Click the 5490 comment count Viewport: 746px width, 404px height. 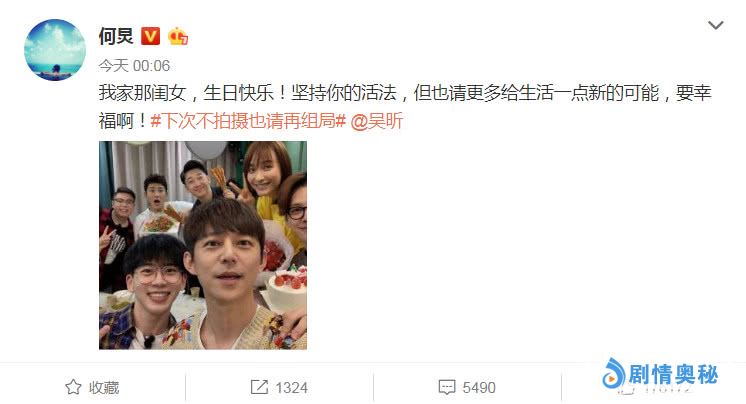click(479, 387)
